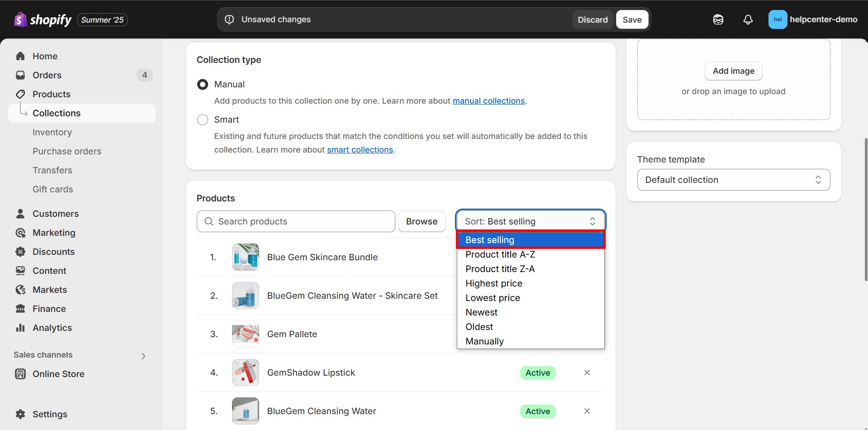Choose Highest price sort option

click(493, 283)
